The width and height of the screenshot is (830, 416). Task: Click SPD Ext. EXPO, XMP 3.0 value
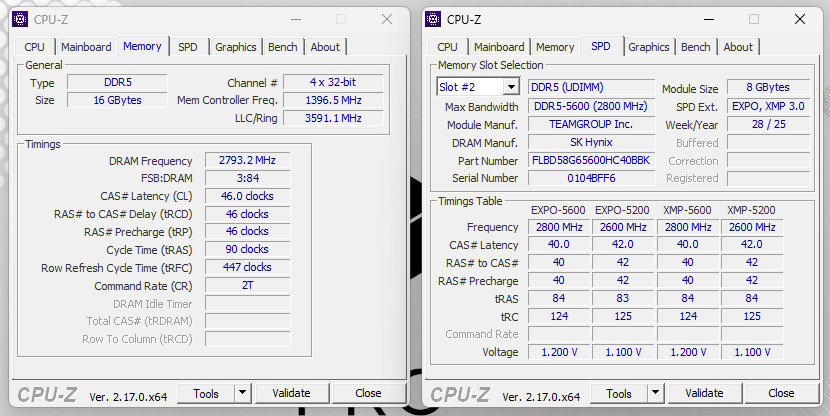768,106
